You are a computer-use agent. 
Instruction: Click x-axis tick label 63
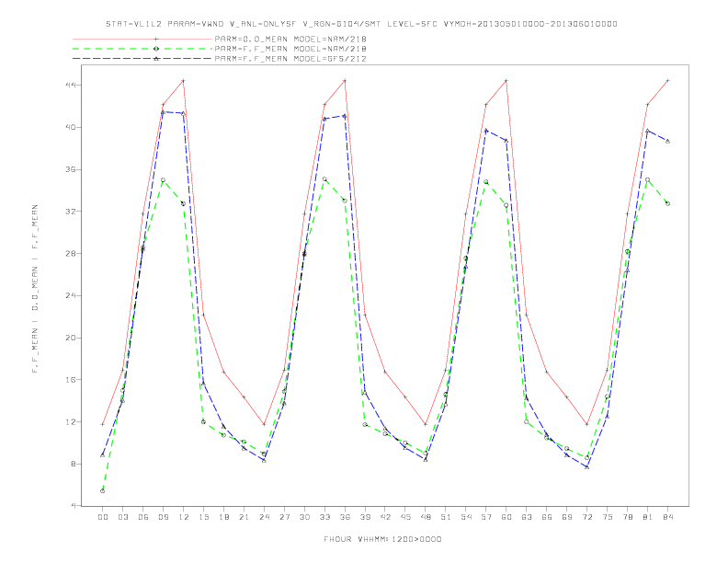[527, 517]
